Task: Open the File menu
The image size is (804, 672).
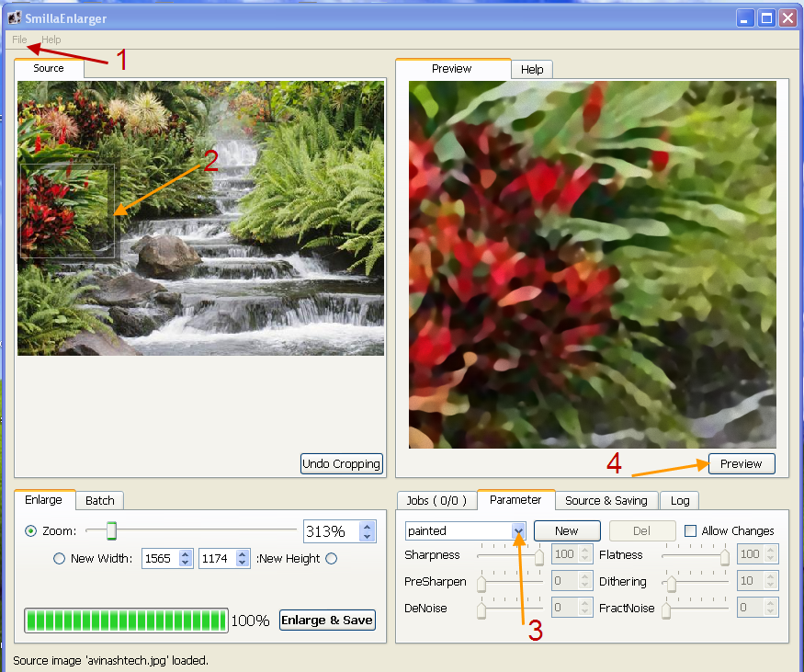Action: point(19,40)
